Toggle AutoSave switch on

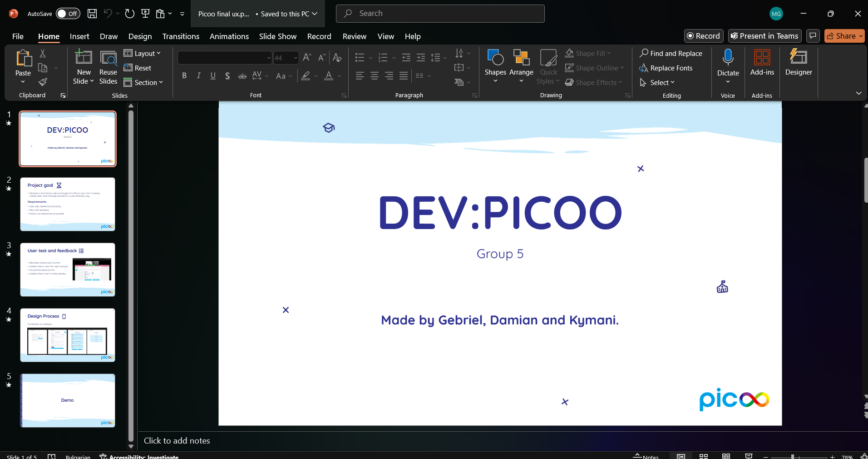[x=68, y=14]
